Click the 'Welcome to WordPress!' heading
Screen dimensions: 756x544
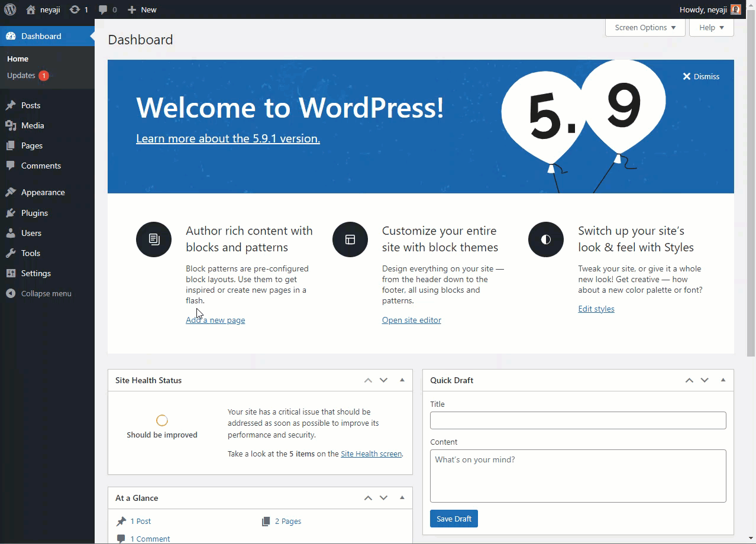(x=290, y=108)
